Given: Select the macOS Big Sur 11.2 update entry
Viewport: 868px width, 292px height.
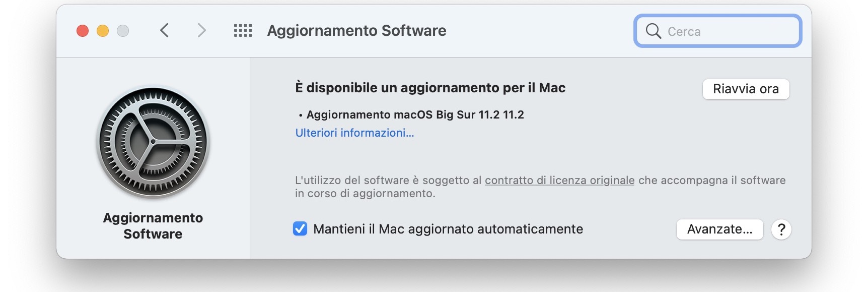Looking at the screenshot, I should pos(414,114).
